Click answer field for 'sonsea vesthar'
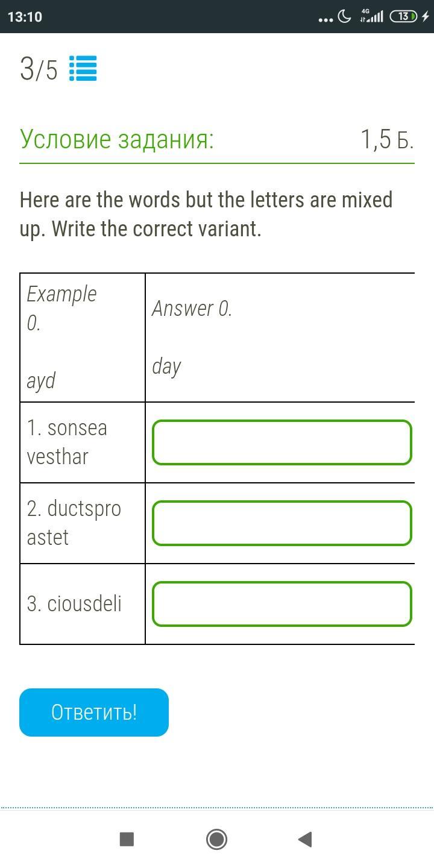Viewport: 434px width, 868px height. pyautogui.click(x=281, y=442)
